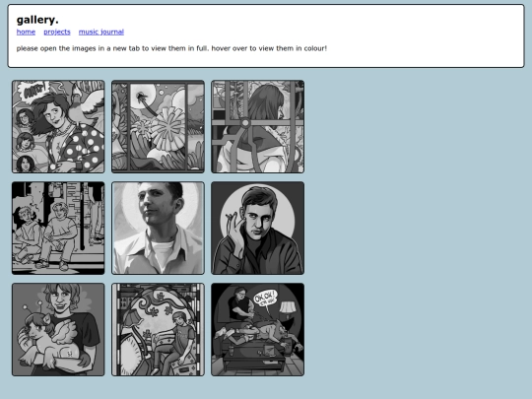This screenshot has height=399, width=532.
Task: Open the person hugging winged pony thumbnail
Action: (58, 329)
